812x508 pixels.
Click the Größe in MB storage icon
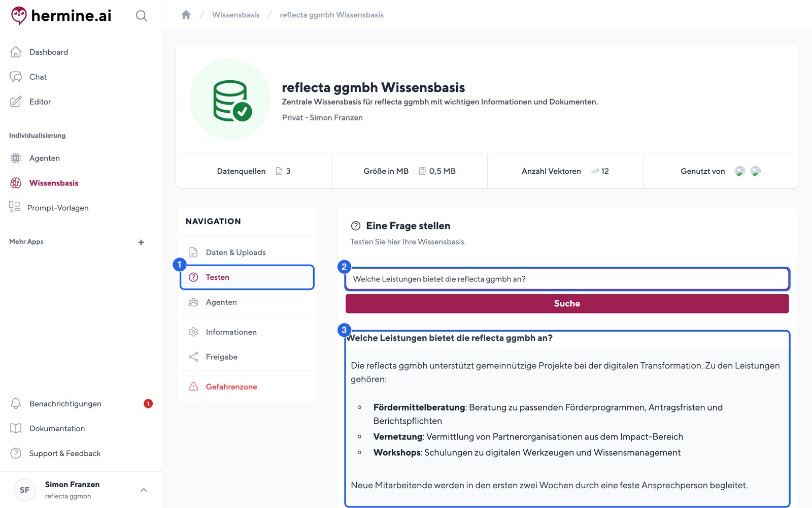(x=422, y=171)
